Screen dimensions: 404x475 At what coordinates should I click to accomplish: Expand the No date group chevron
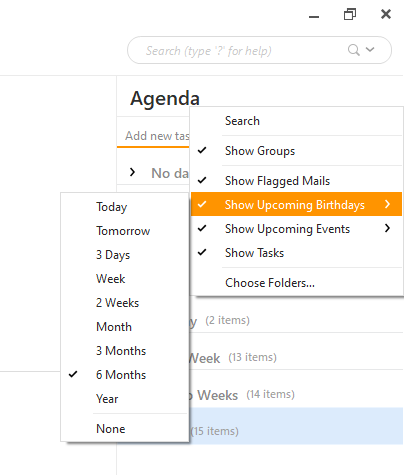pyautogui.click(x=132, y=172)
